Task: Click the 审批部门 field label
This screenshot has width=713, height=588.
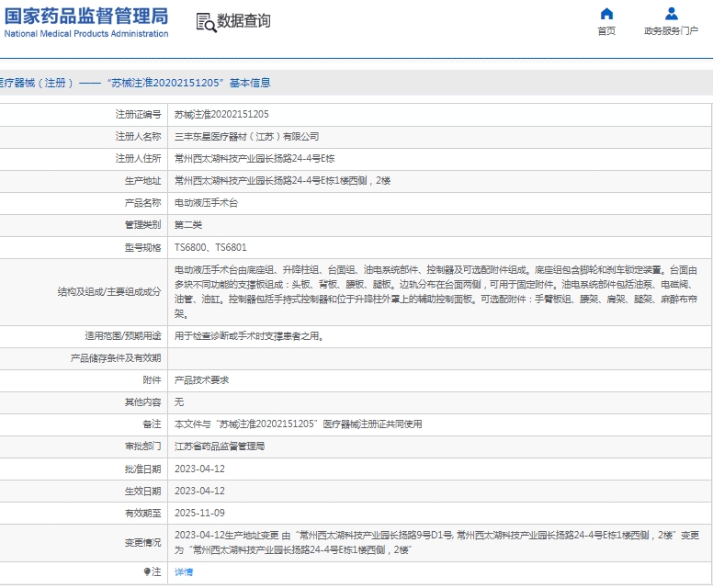Action: pyautogui.click(x=142, y=447)
